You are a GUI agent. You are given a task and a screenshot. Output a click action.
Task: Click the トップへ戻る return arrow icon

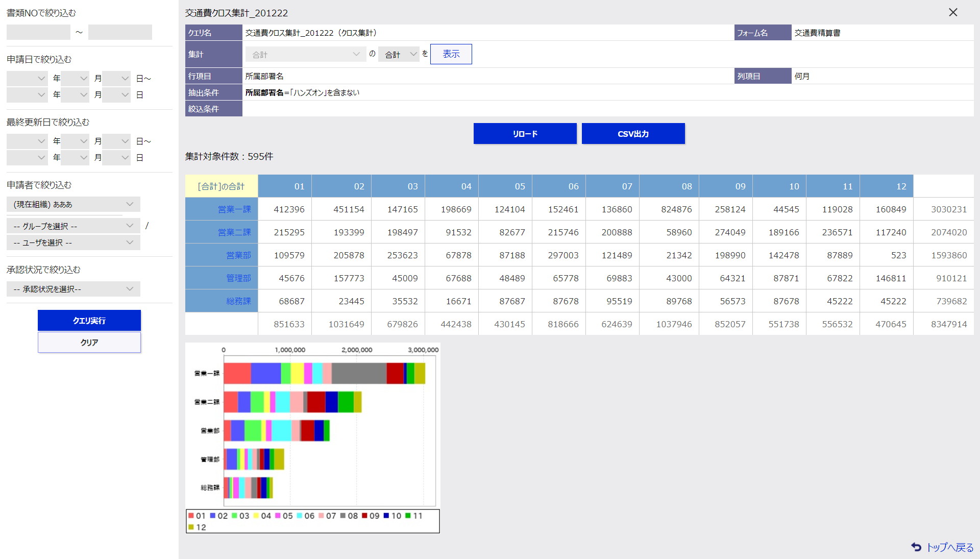(x=916, y=547)
